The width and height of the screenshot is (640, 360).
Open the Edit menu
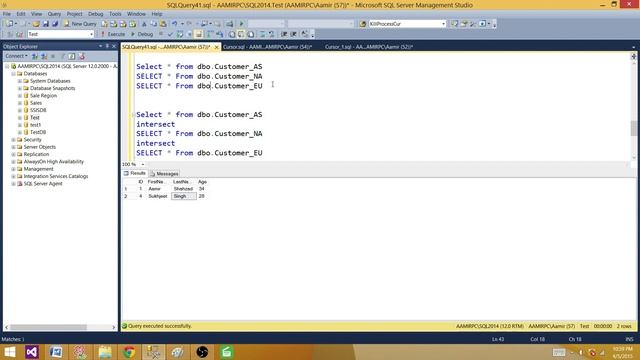[x=21, y=14]
